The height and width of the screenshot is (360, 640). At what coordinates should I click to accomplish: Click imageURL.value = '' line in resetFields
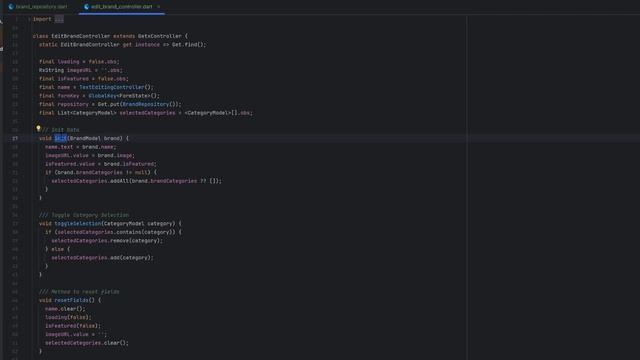click(76, 335)
